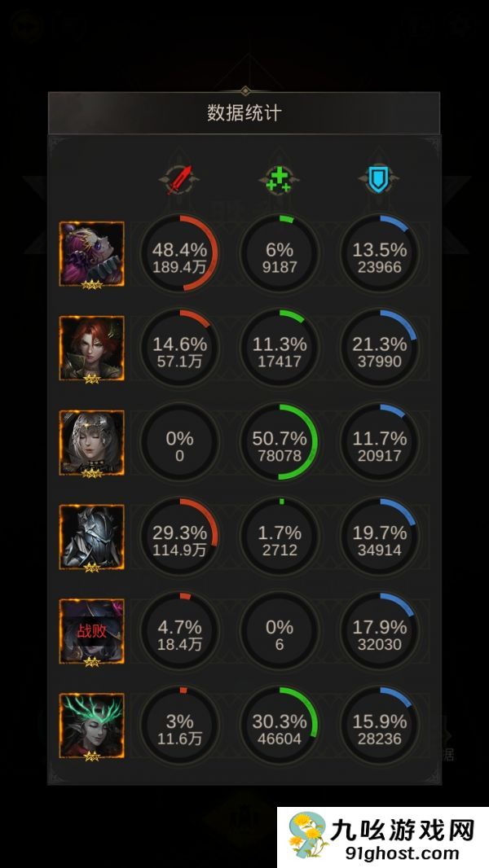The height and width of the screenshot is (868, 489).
Task: Click the 14.6% damage gauge
Action: click(x=179, y=348)
